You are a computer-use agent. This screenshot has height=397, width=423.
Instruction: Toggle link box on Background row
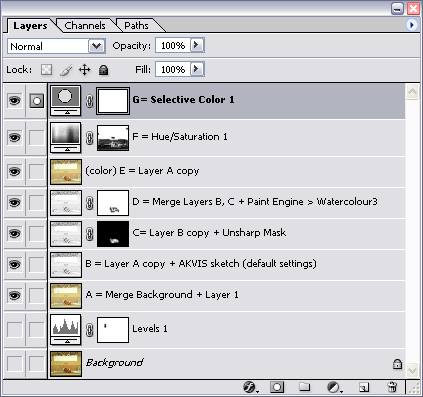36,363
